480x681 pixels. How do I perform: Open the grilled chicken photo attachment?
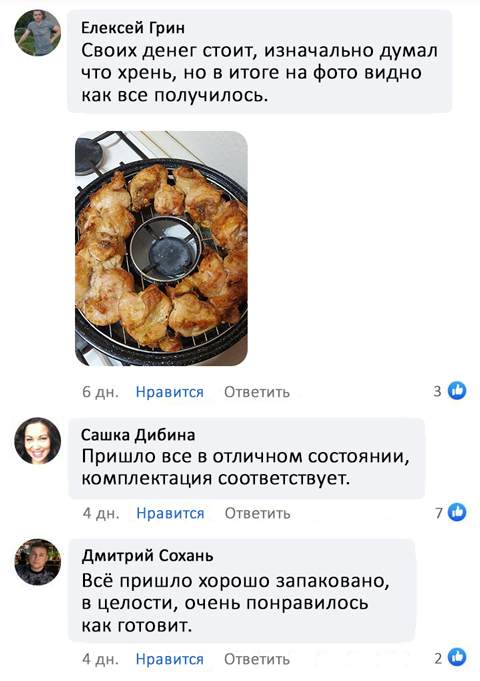[x=161, y=248]
